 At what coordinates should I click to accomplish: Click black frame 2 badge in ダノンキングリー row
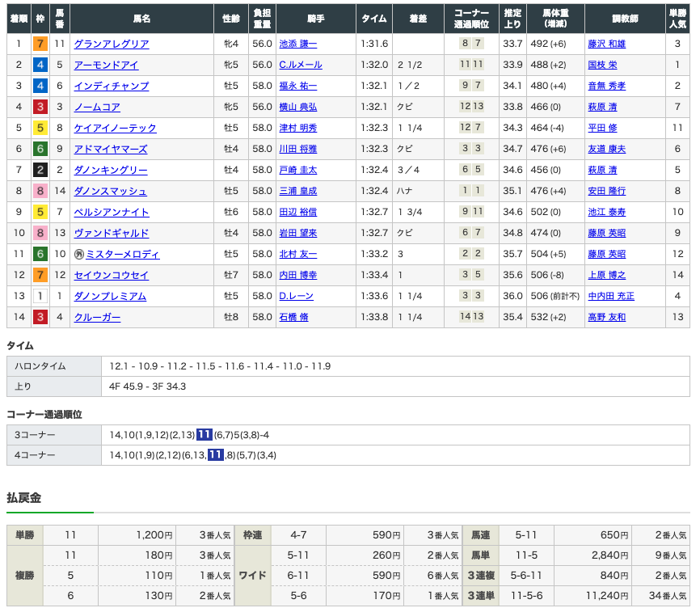click(x=40, y=170)
